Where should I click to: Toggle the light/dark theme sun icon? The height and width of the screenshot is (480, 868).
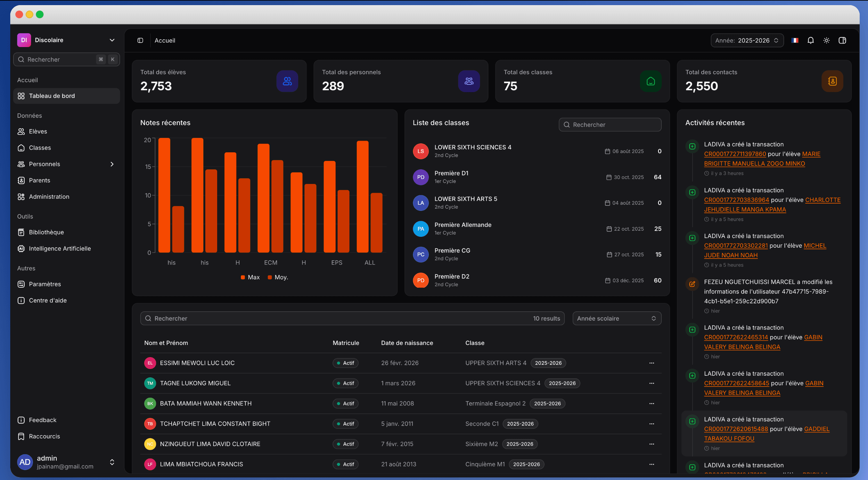[826, 40]
